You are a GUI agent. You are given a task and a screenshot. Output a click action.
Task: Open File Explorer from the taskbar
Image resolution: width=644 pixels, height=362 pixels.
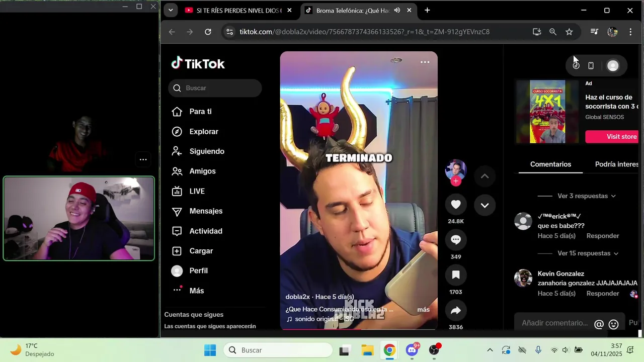(367, 350)
